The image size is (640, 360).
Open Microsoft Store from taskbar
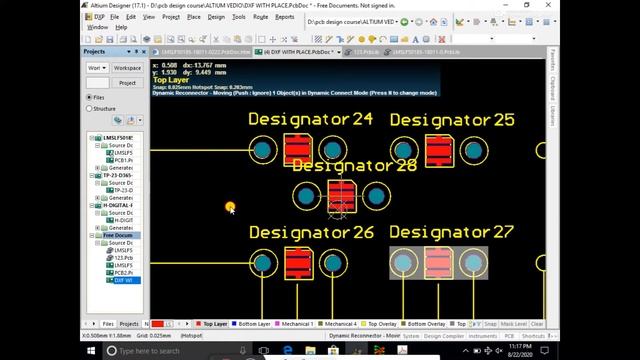tap(333, 350)
